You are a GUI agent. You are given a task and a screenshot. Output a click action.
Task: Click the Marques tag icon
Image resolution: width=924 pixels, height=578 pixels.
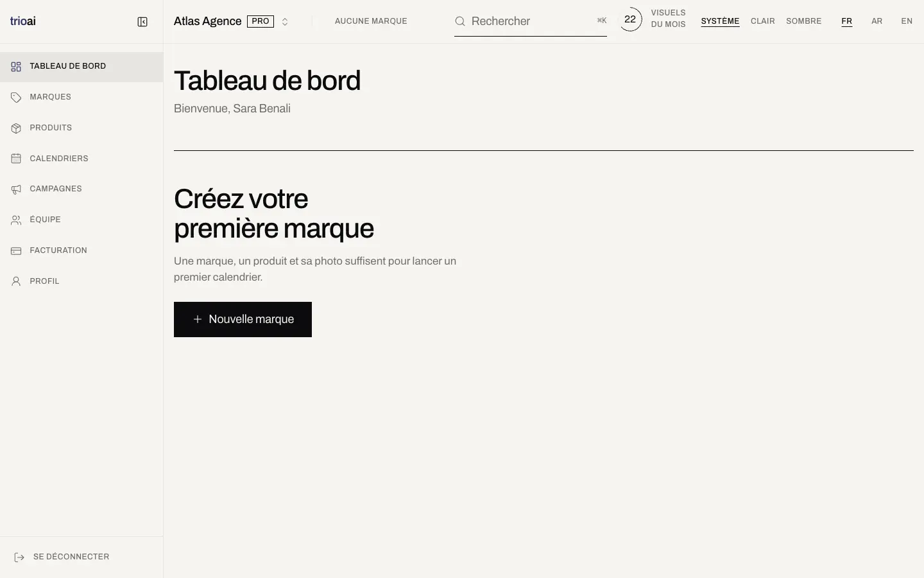16,98
